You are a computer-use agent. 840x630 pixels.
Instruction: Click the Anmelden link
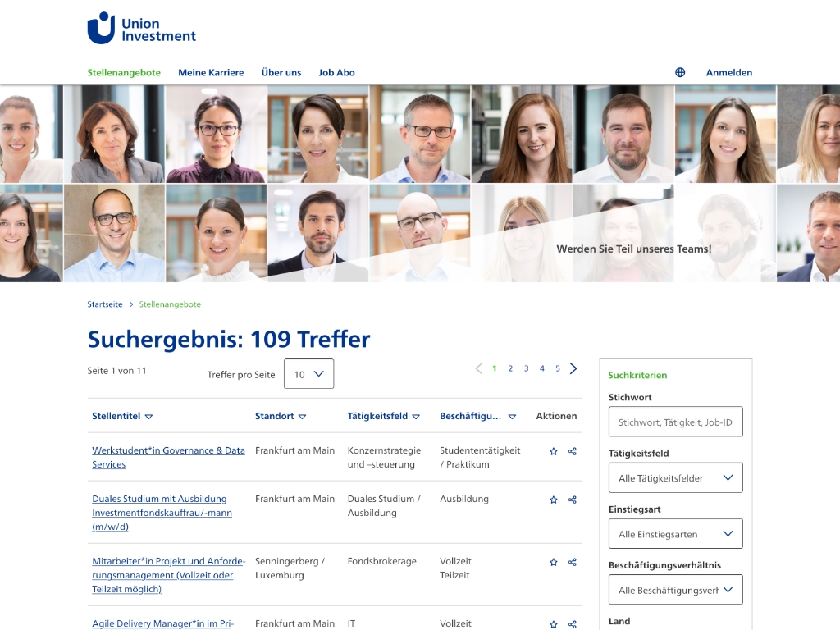point(728,72)
